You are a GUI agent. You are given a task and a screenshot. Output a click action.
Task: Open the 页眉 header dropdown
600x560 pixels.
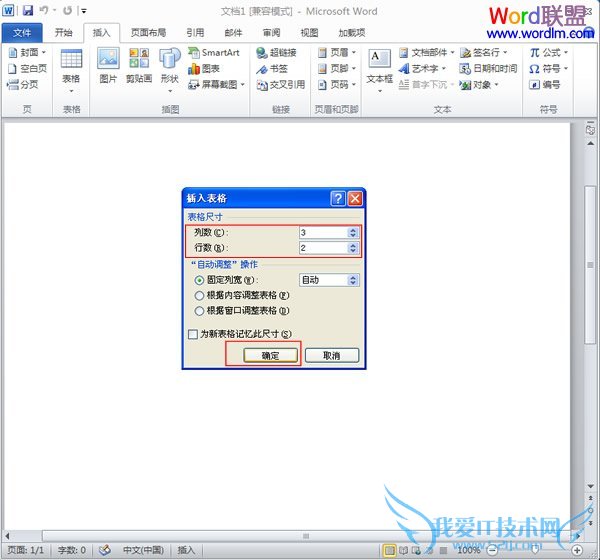click(x=337, y=52)
